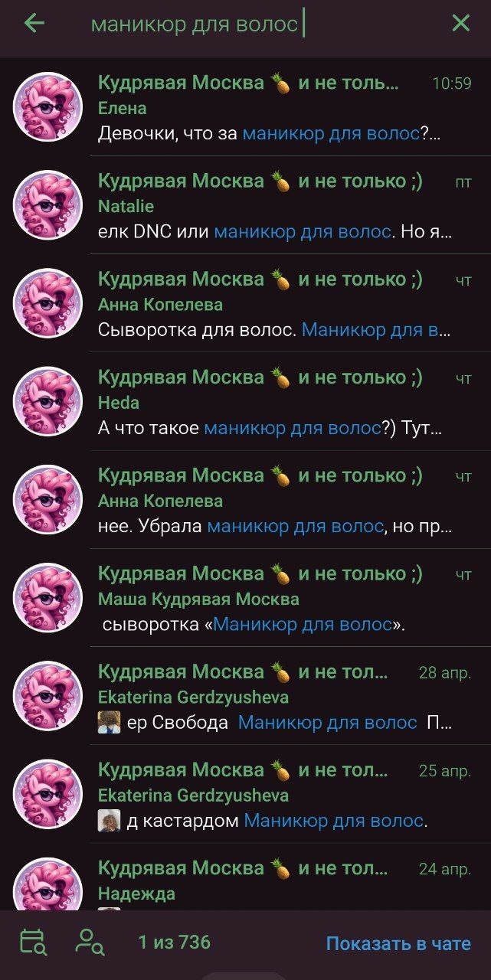Viewport: 491px width, 980px height.
Task: Open Natalie's message about DNC
Action: click(x=245, y=205)
